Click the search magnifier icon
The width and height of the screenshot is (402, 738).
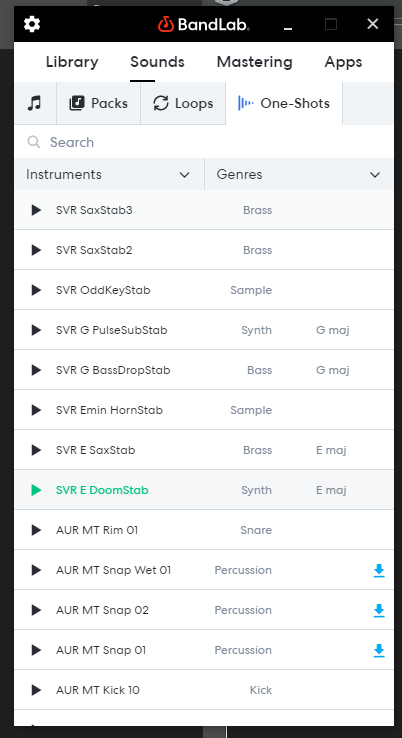33,142
